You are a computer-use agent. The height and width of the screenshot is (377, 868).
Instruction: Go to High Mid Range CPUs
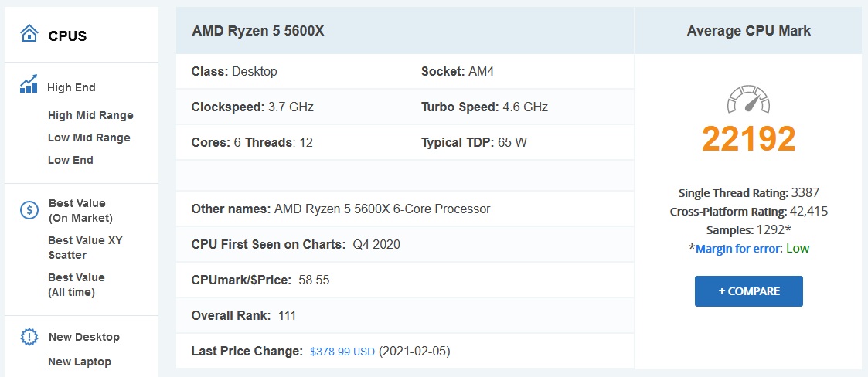pyautogui.click(x=90, y=115)
